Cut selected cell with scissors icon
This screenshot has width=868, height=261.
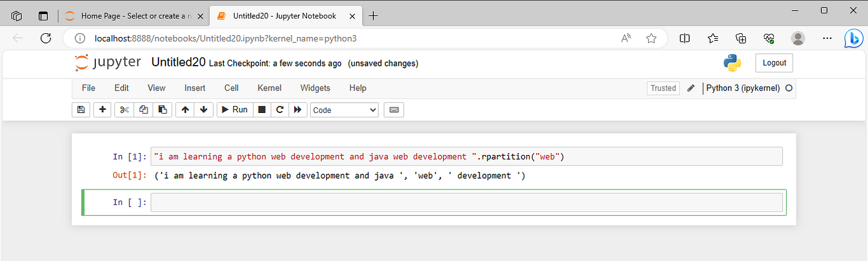point(125,110)
